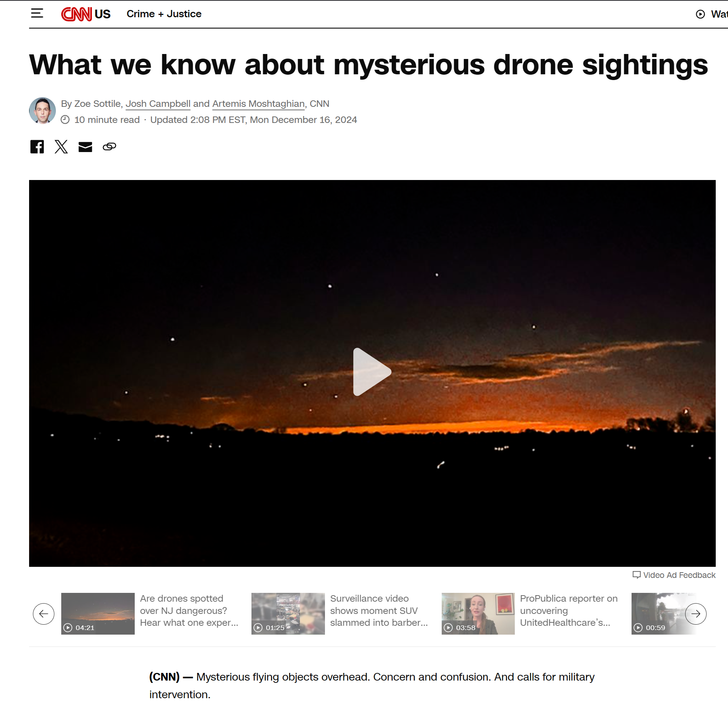Share article via email icon

click(x=85, y=147)
